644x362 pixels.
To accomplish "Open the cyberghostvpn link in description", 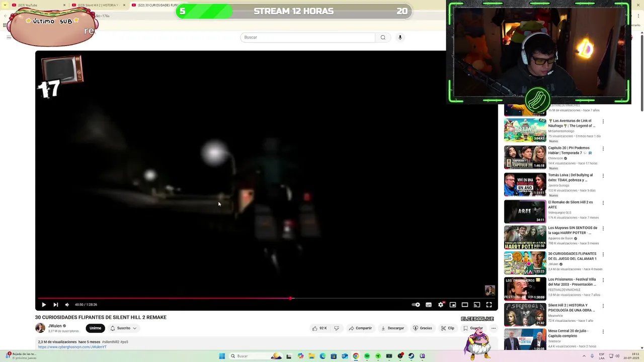I will coord(72,347).
